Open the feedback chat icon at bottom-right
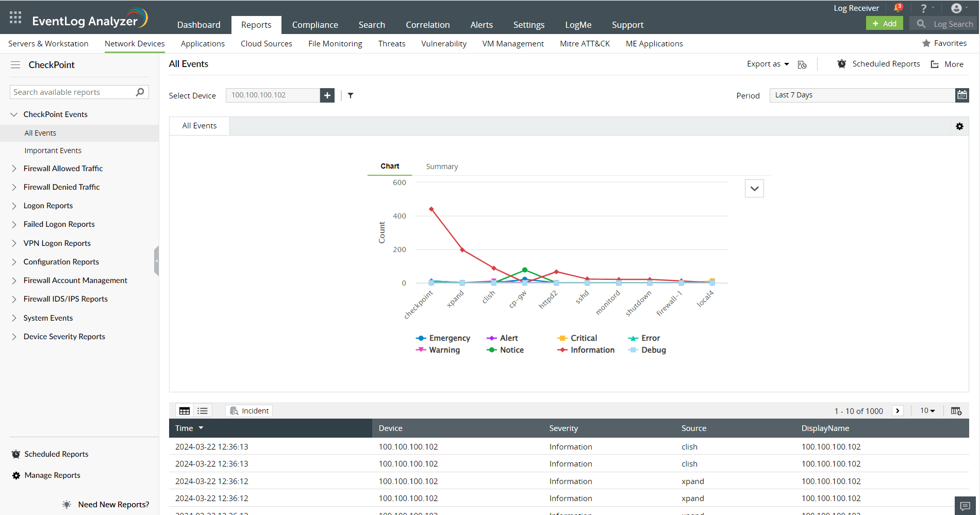This screenshot has width=980, height=515. point(965,506)
